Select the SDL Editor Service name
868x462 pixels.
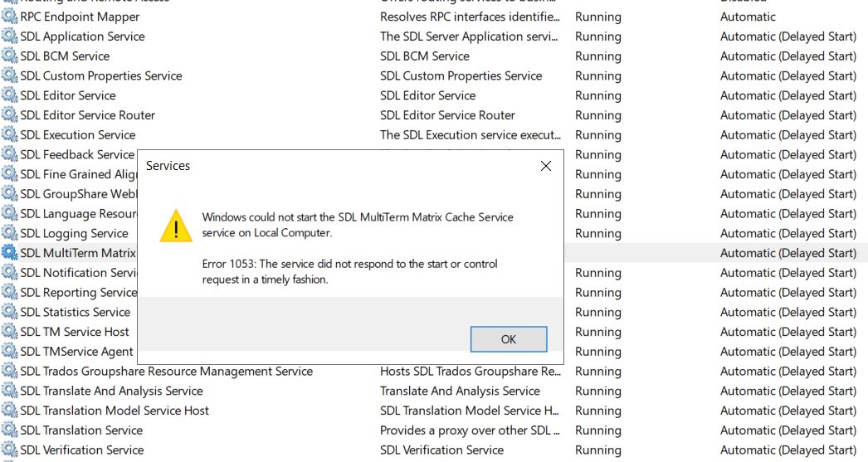[x=68, y=95]
